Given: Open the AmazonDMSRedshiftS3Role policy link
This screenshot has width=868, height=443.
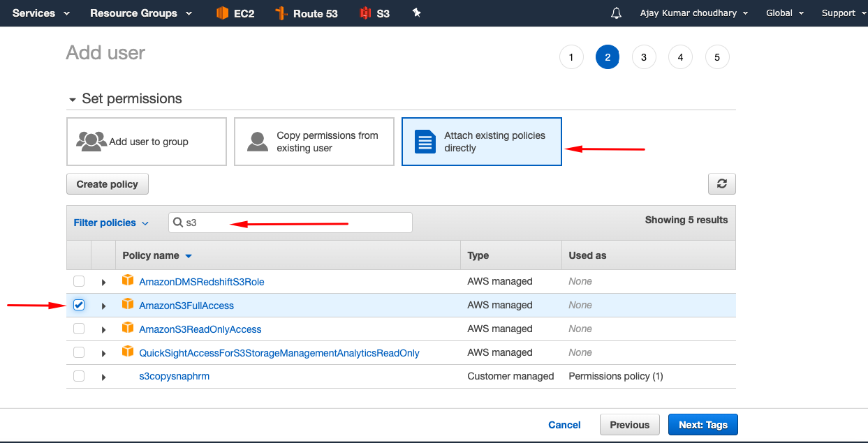Looking at the screenshot, I should 202,282.
